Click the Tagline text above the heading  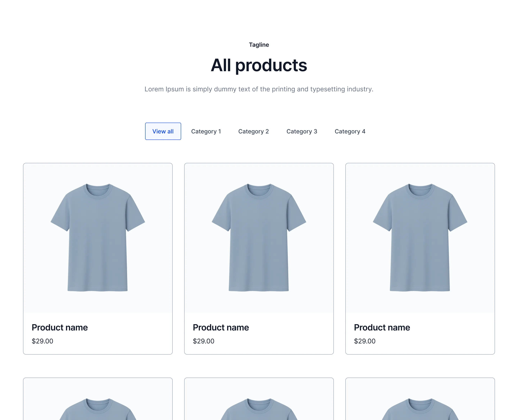click(259, 45)
